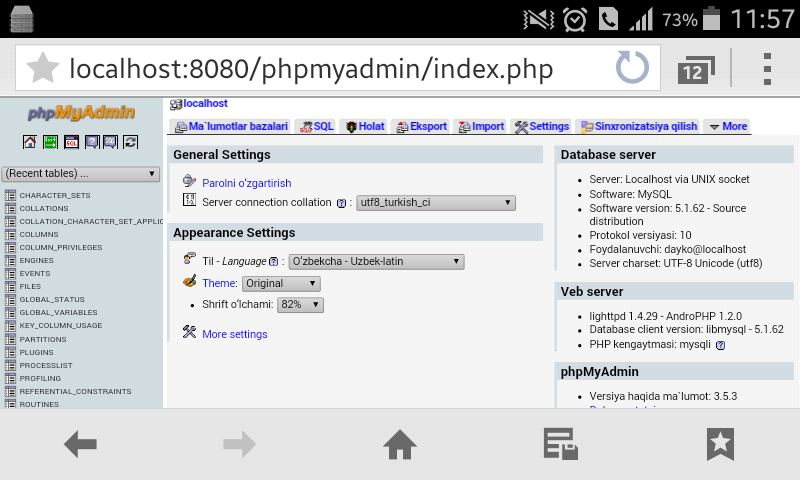
Task: Open the Recent tables dropdown
Action: pos(81,174)
